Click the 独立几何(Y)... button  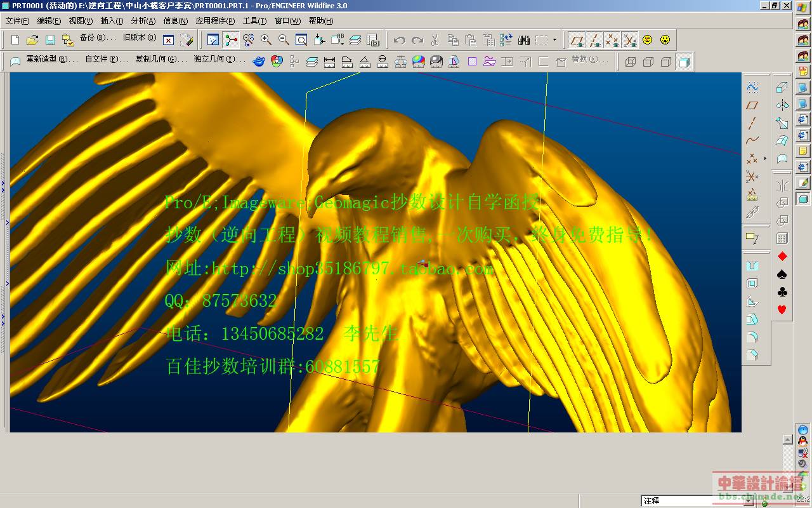[x=219, y=60]
